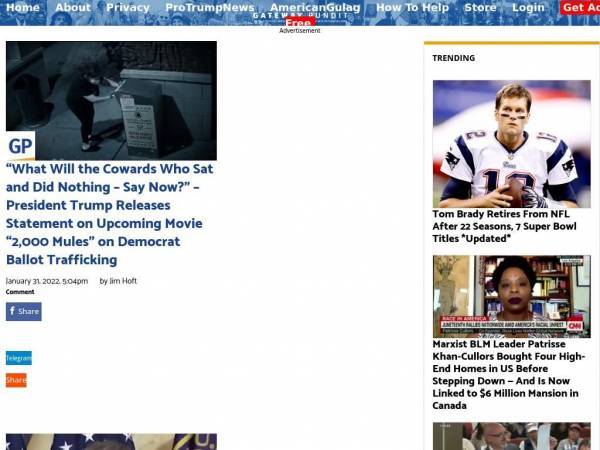600x450 pixels.
Task: Open the Privacy link in navigation
Action: (128, 8)
